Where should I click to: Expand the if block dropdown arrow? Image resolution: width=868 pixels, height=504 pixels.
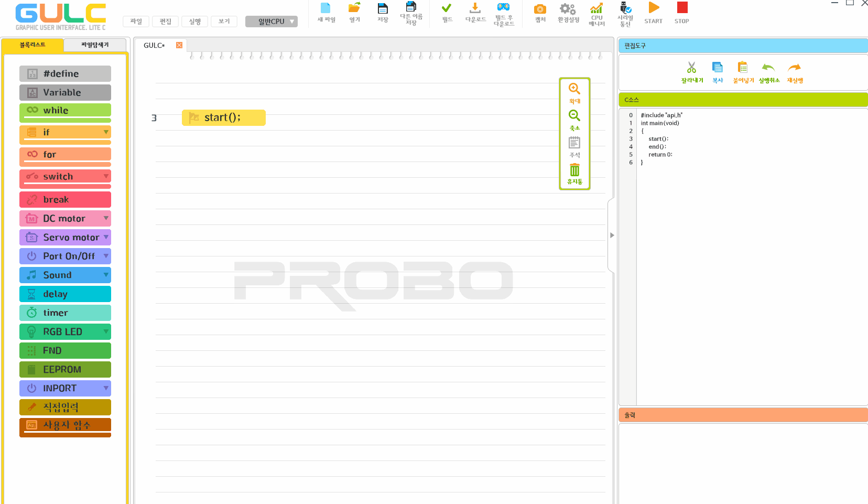click(106, 132)
